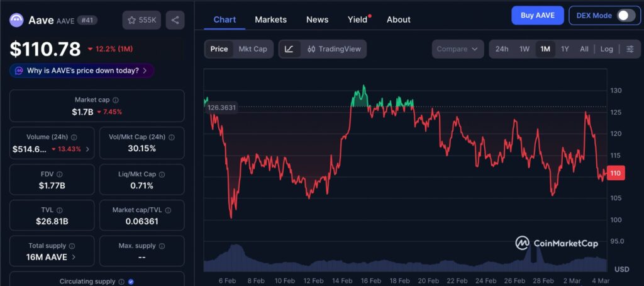This screenshot has height=286, width=644.
Task: Click the current price tag 110 on axis
Action: pyautogui.click(x=616, y=173)
